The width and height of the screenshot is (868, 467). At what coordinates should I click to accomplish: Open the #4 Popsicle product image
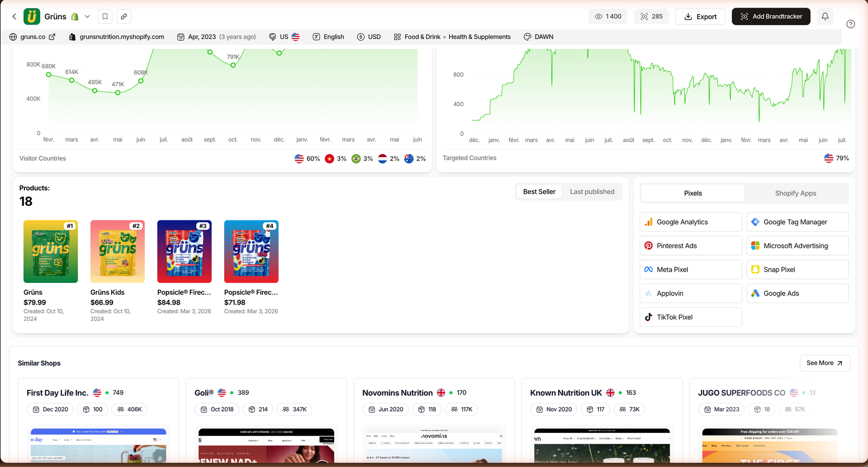(251, 251)
